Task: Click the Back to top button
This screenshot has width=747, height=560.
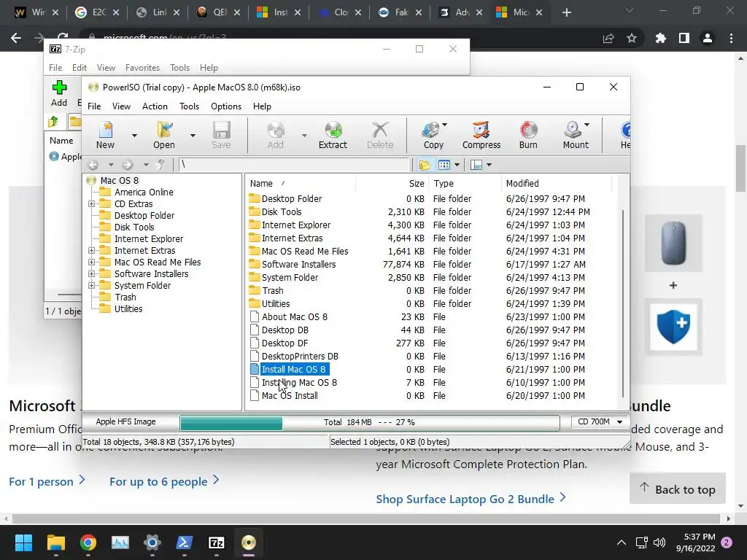Action: point(678,489)
